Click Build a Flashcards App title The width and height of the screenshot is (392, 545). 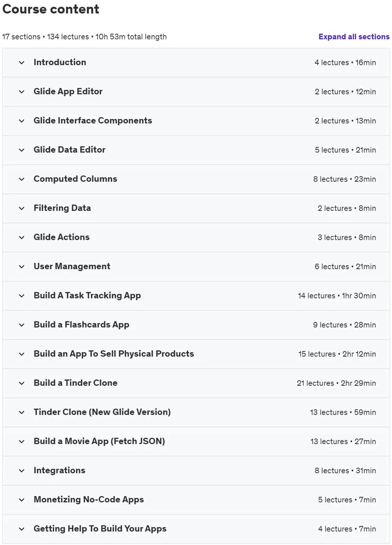coord(81,324)
